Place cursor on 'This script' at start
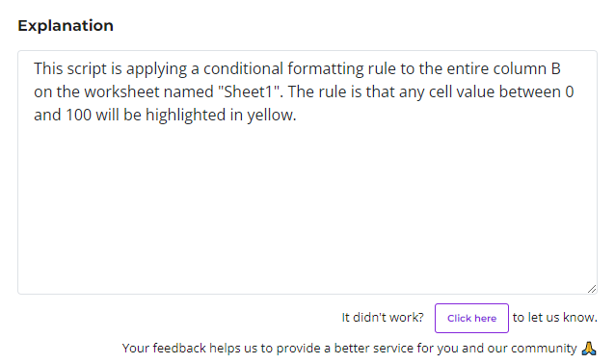 [x=69, y=69]
